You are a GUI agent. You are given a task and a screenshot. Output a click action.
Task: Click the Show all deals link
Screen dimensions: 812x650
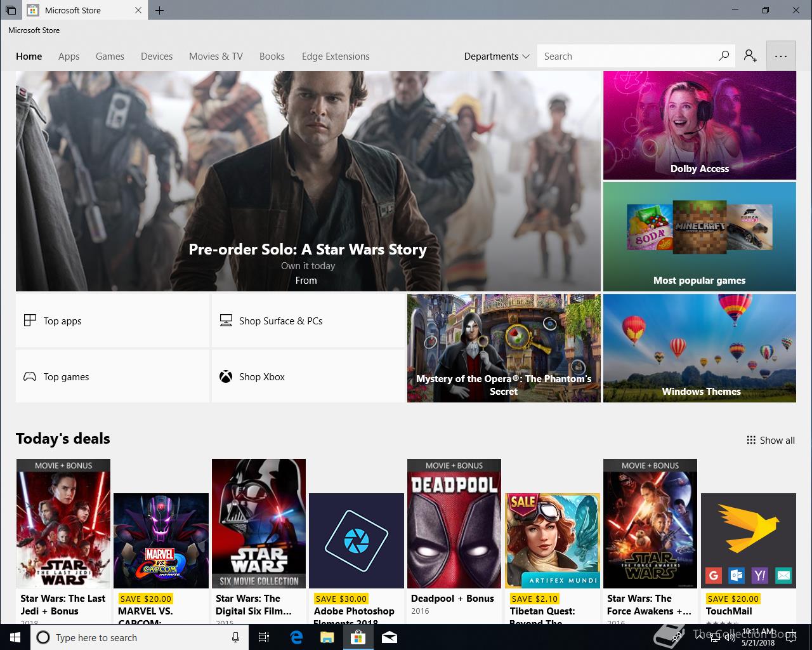[x=771, y=440]
